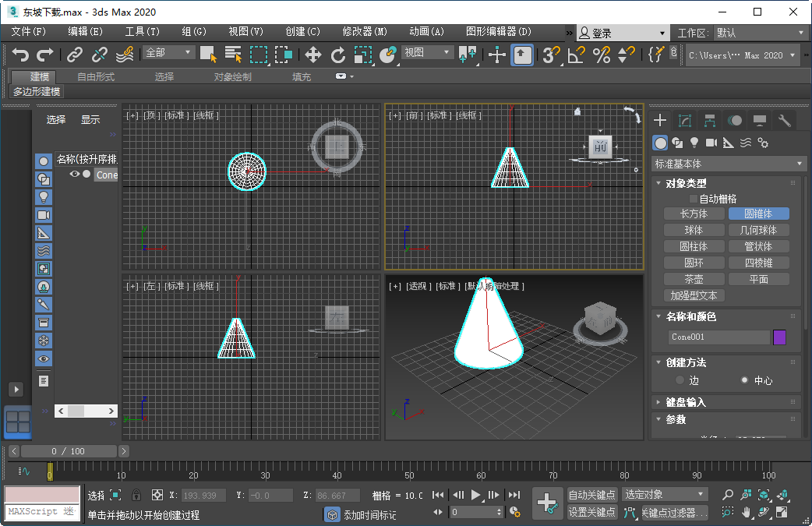
Task: Open the 标准基本体 dropdown
Action: (x=728, y=164)
